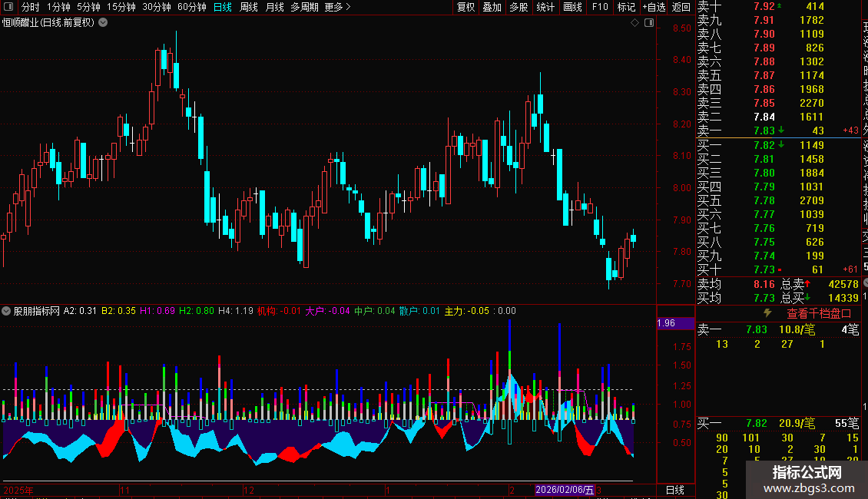Screen dimensions: 868x499
Task: Click the 标记 mark button
Action: point(626,7)
